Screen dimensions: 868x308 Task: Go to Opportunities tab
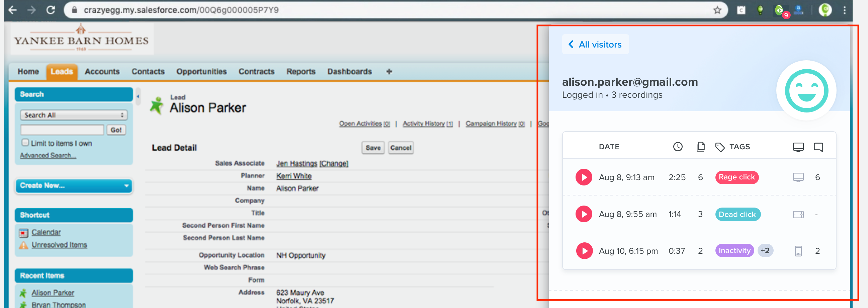201,71
